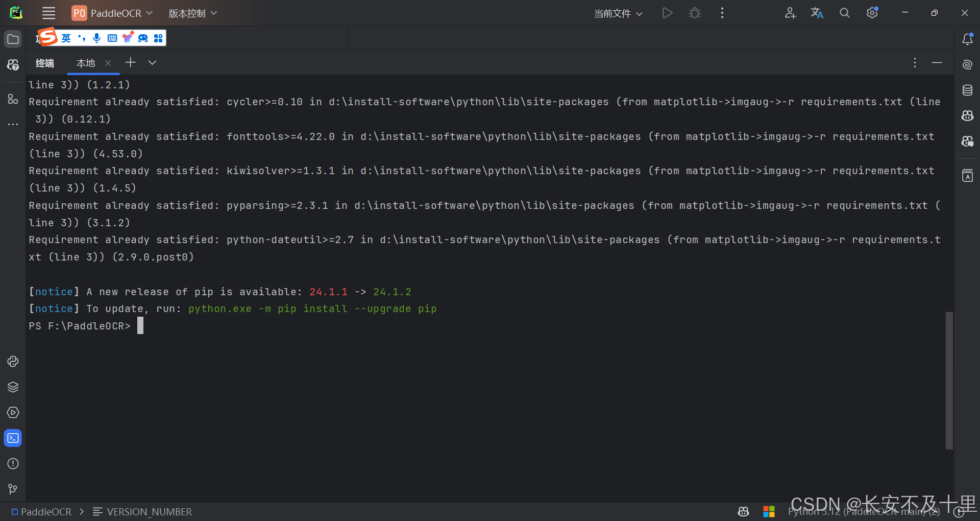Viewport: 980px width, 521px height.
Task: Click the PyCharm logo icon
Action: coord(16,13)
